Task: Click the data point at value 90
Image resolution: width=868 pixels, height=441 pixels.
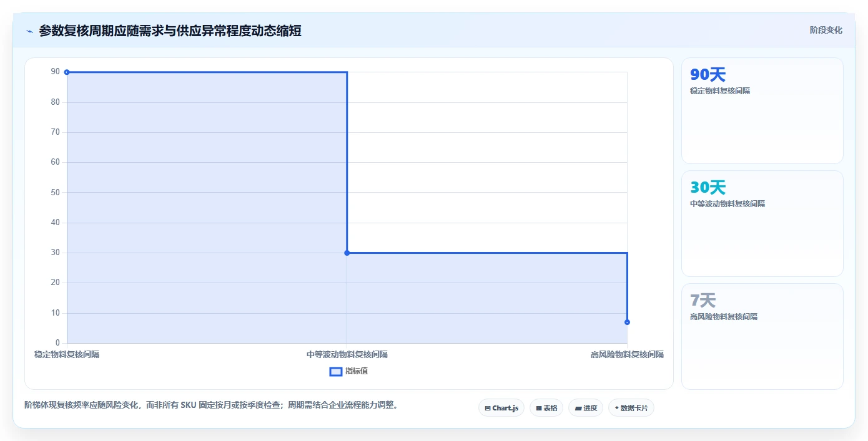Action: (67, 72)
